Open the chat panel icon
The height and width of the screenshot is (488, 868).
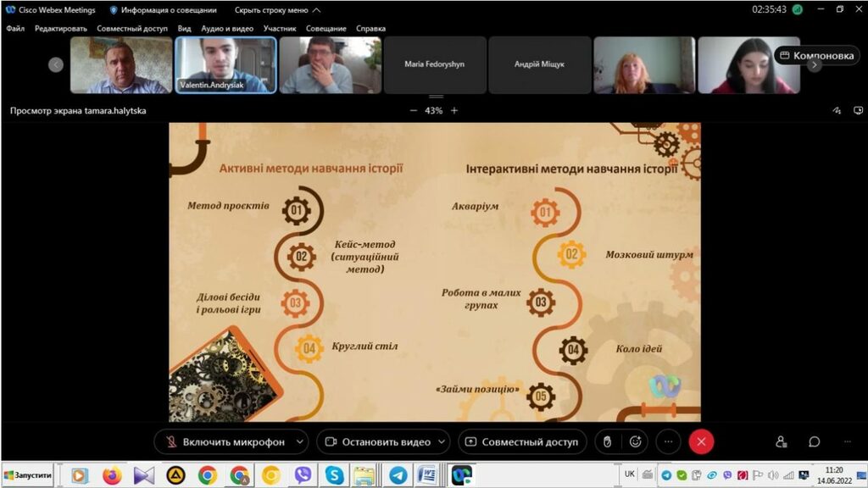pyautogui.click(x=814, y=441)
